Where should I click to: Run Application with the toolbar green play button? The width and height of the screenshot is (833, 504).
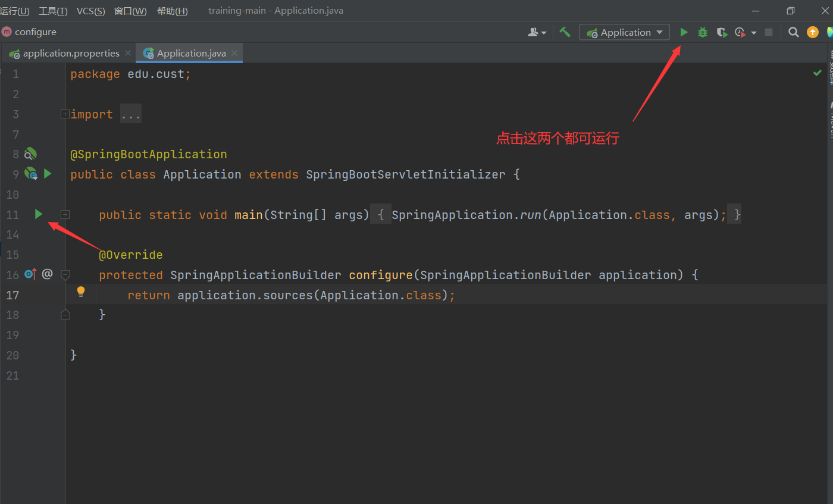(684, 32)
